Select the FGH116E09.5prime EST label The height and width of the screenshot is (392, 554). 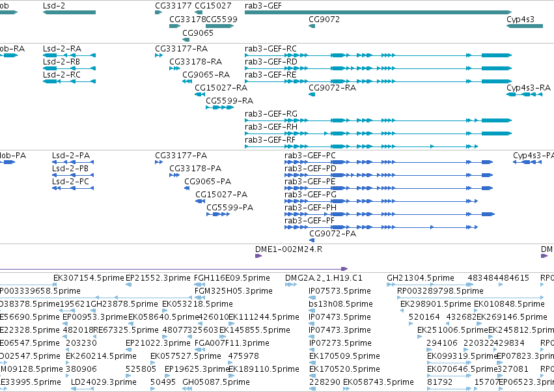pos(232,277)
